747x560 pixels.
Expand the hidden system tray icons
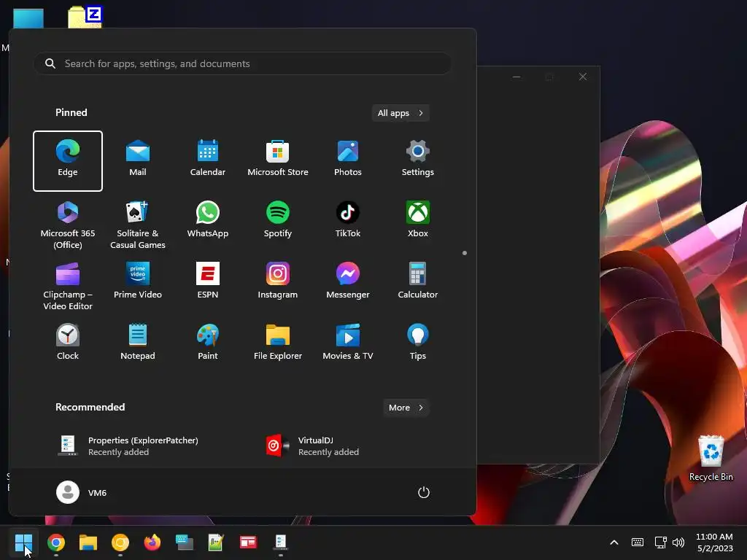(x=614, y=542)
